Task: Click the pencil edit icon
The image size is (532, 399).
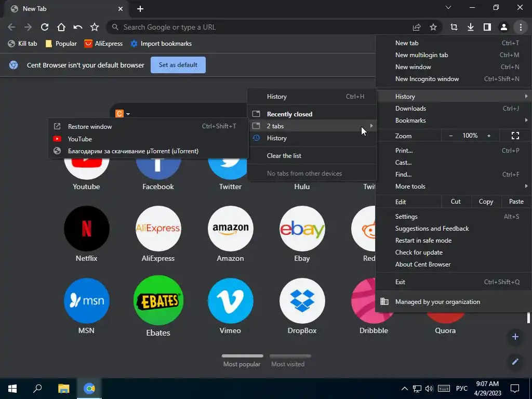Action: (515, 362)
